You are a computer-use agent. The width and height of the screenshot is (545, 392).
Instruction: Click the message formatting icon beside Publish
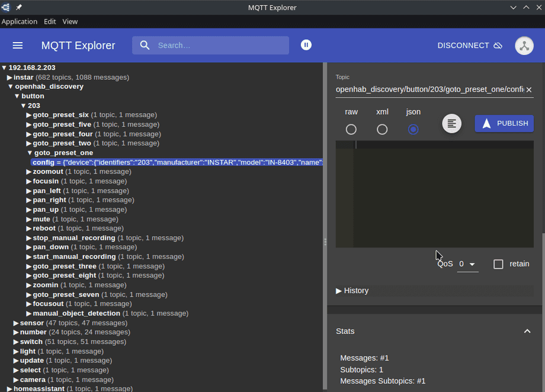point(451,123)
